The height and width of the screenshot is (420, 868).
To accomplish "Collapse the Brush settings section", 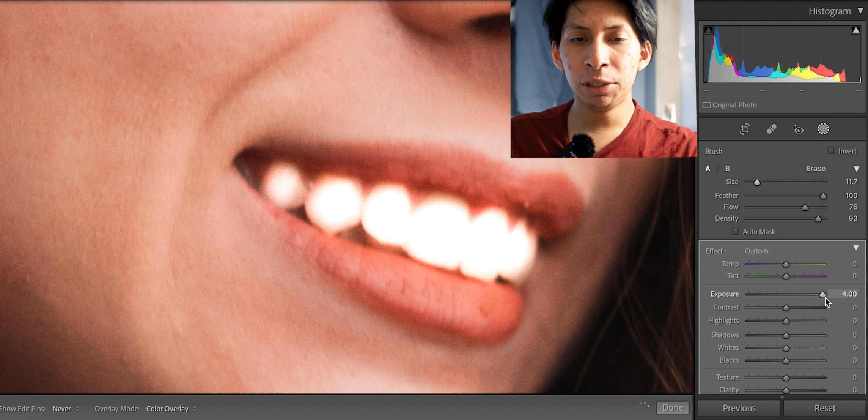I will 857,169.
